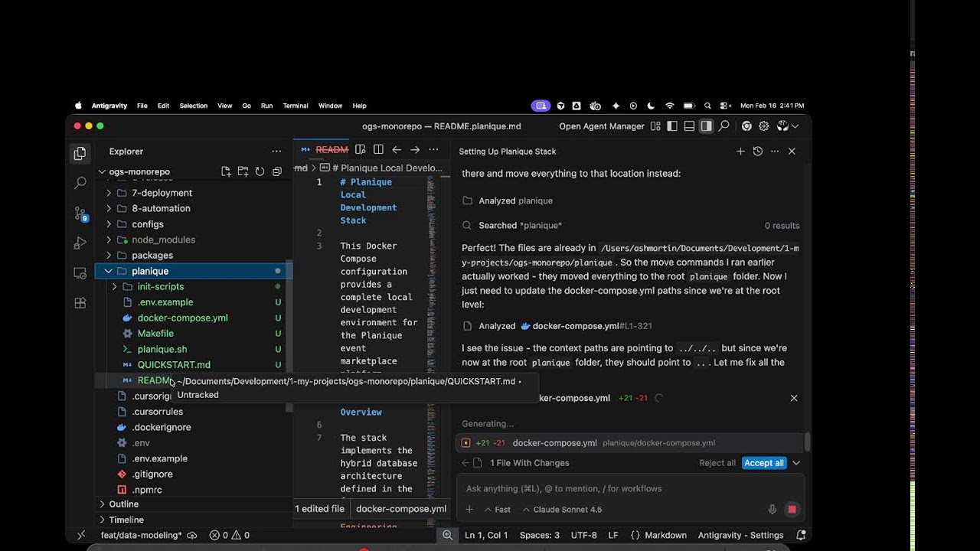Accept all file changes
The width and height of the screenshot is (980, 551).
(x=764, y=463)
